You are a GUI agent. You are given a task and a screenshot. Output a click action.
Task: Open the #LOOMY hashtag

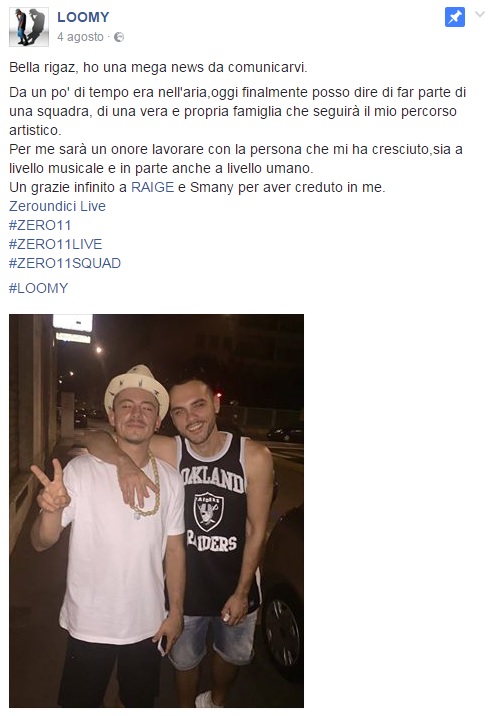(x=38, y=288)
